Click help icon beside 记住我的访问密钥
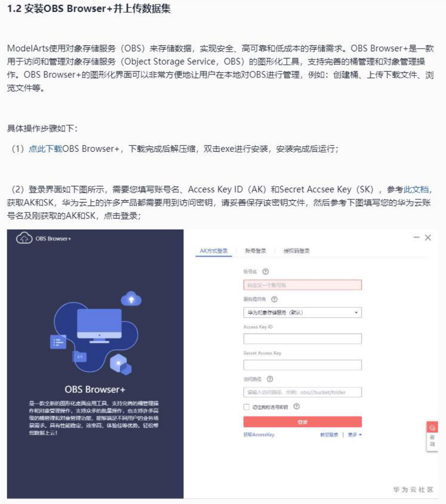Viewport: 446px width, 504px height. pyautogui.click(x=297, y=407)
